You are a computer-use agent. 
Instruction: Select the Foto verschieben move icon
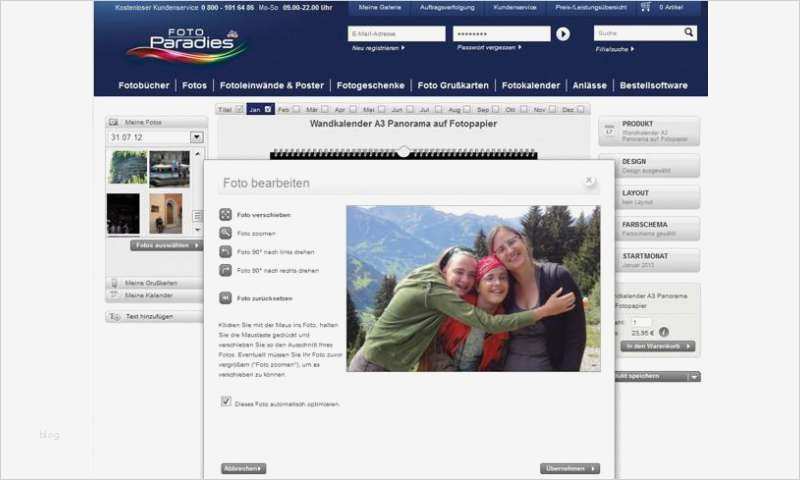(226, 215)
